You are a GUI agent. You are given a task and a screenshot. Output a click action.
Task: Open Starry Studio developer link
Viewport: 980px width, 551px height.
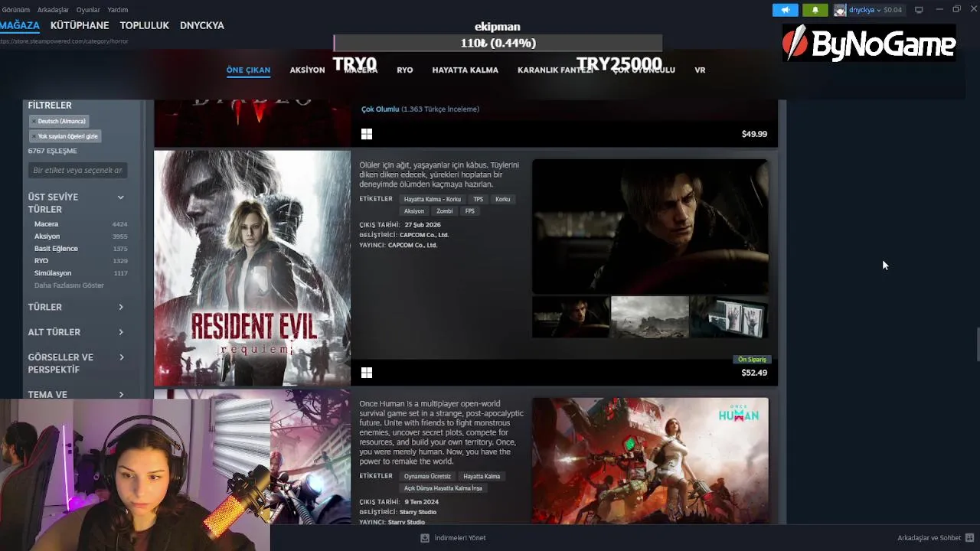[x=418, y=512]
